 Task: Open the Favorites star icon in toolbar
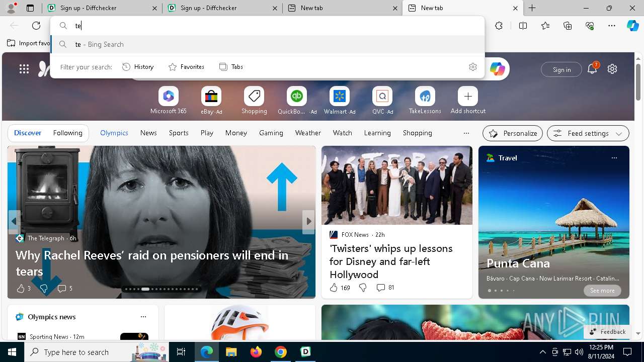point(545,26)
